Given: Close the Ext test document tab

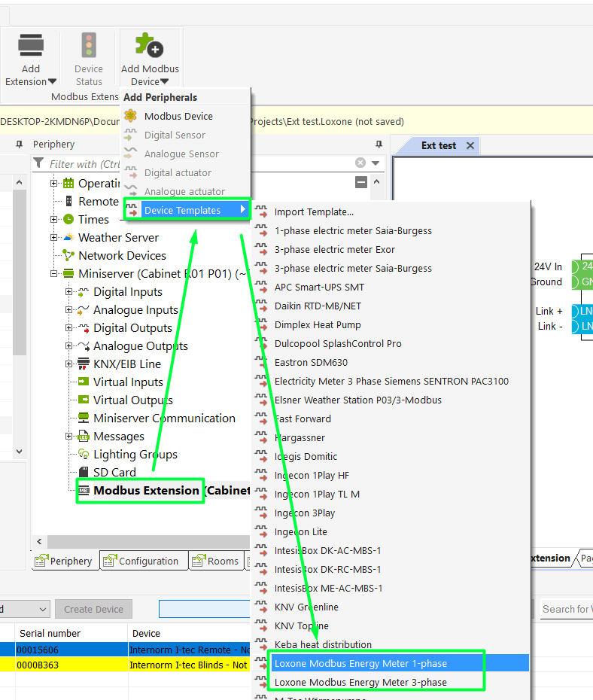Looking at the screenshot, I should click(x=470, y=146).
